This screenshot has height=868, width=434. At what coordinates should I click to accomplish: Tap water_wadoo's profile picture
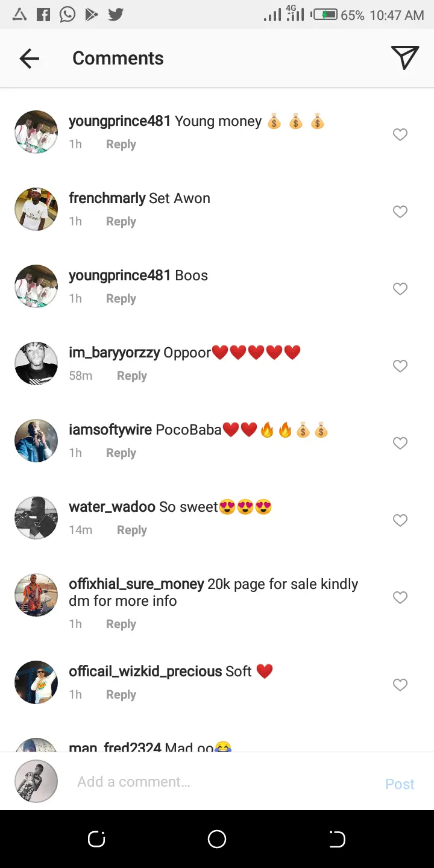point(36,518)
